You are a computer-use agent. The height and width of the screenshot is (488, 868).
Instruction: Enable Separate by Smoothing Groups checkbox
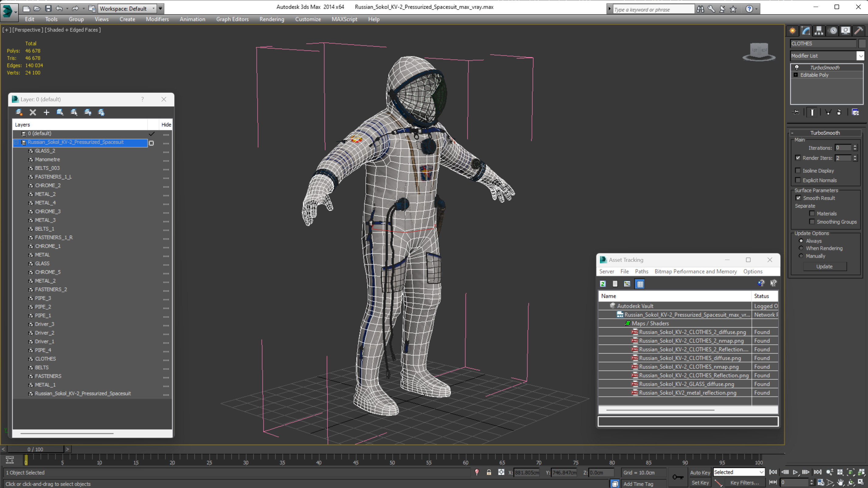coord(812,221)
